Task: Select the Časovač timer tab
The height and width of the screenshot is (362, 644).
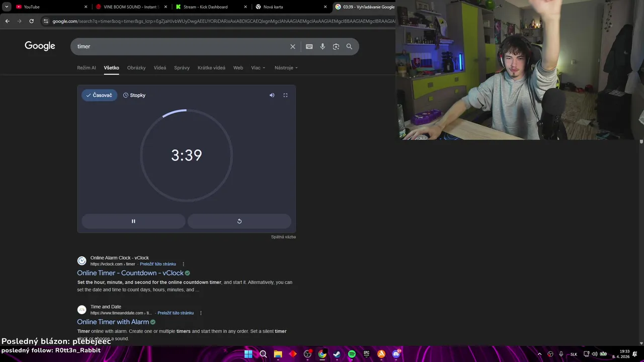Action: point(99,95)
